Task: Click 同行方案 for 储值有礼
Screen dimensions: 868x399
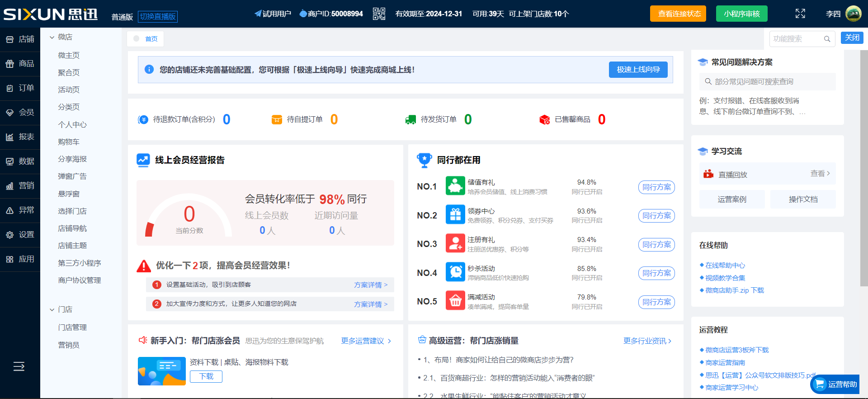Action: point(656,187)
